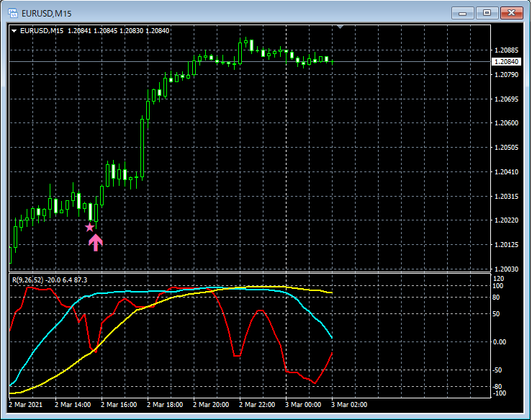Click the chart shift triangle marker at top
Image resolution: width=532 pixels, height=420 pixels.
click(x=341, y=27)
